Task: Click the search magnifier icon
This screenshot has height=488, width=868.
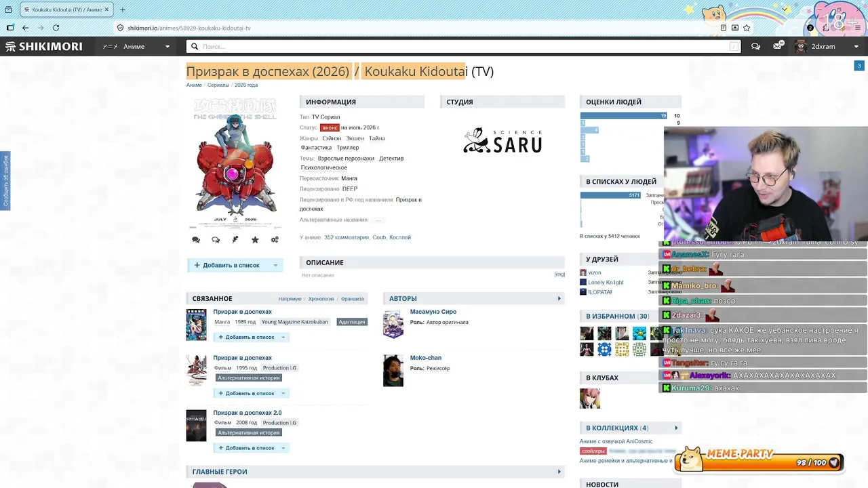Action: (x=195, y=47)
